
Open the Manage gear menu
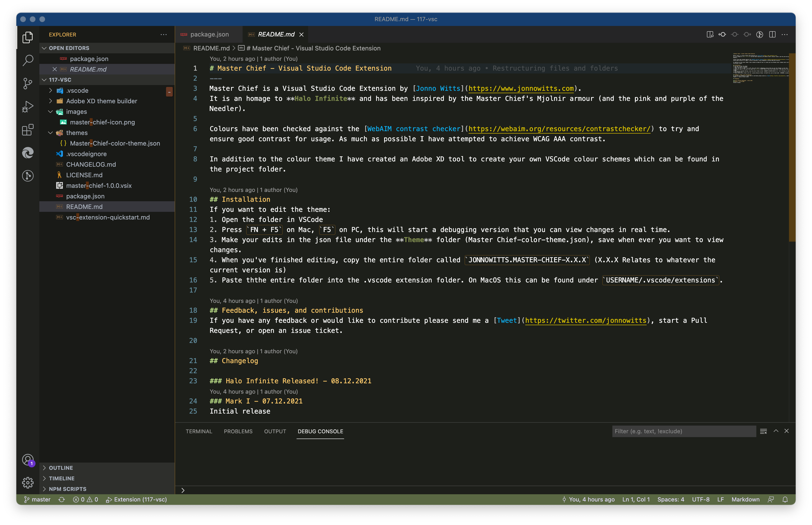(28, 482)
